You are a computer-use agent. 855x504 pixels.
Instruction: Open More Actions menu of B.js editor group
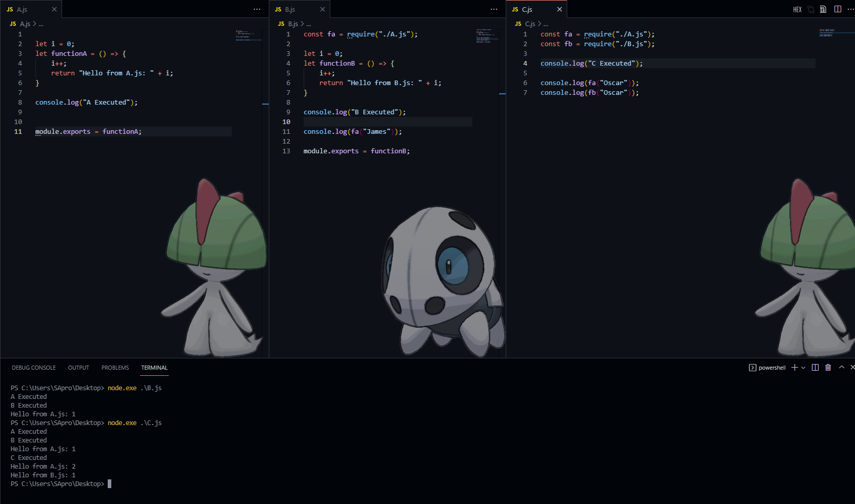coord(494,9)
